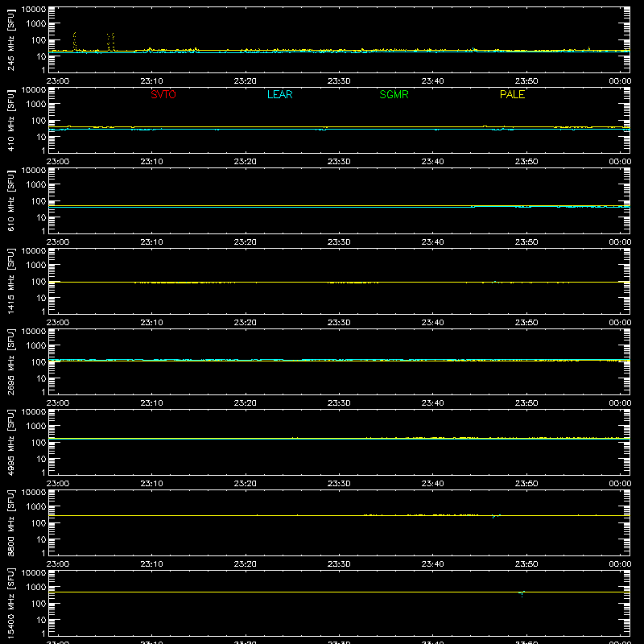The image size is (644, 644).
Task: Click 23:30 time label below 1415 MHz plot
Action: pyautogui.click(x=339, y=323)
